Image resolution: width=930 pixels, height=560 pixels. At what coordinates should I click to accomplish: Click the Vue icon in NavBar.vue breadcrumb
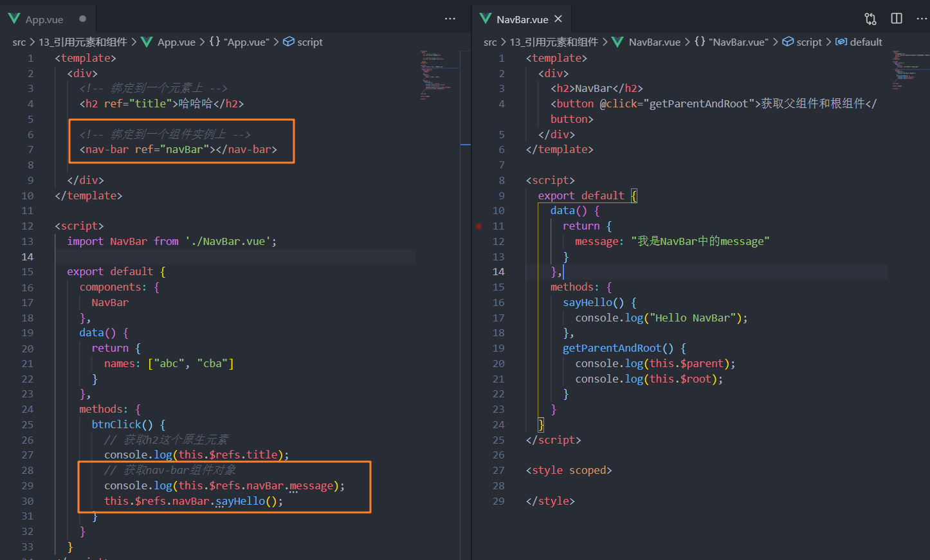[617, 42]
